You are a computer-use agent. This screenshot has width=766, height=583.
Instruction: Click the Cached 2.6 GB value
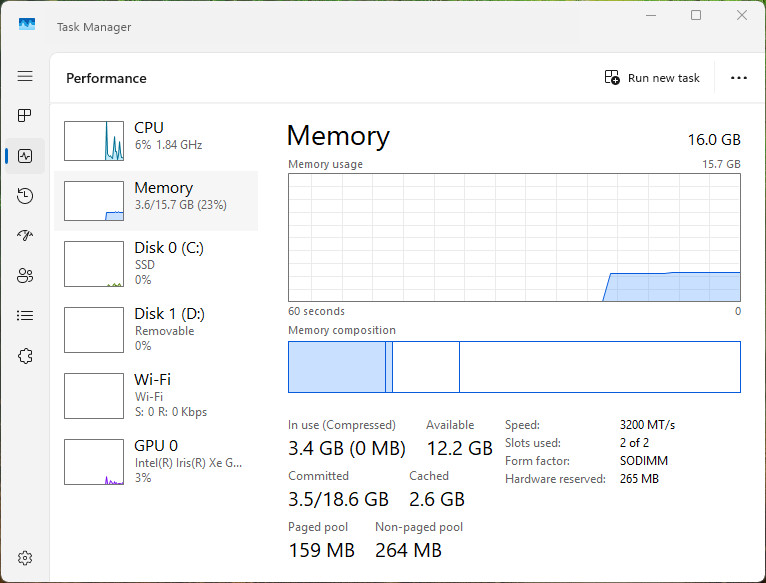[x=437, y=499]
